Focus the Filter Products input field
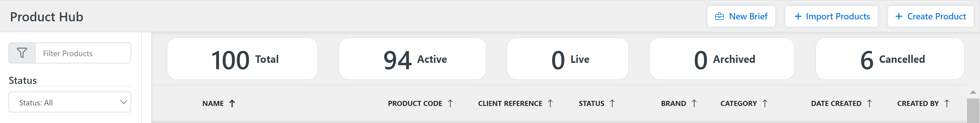Screen dimensions: 980x123 coord(83,53)
